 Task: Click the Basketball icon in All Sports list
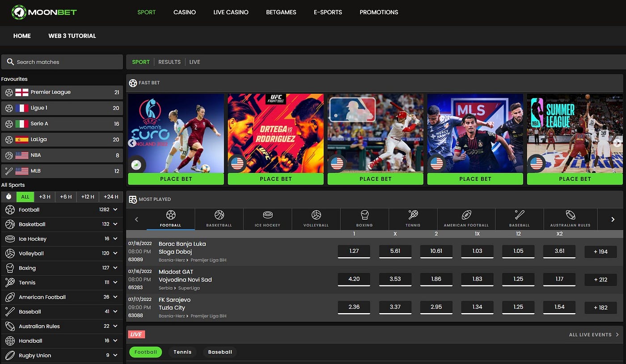(x=10, y=224)
